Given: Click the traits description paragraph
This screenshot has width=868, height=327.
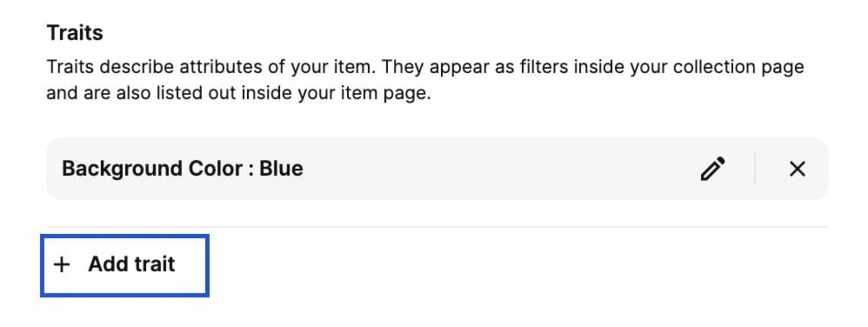Looking at the screenshot, I should pyautogui.click(x=425, y=80).
